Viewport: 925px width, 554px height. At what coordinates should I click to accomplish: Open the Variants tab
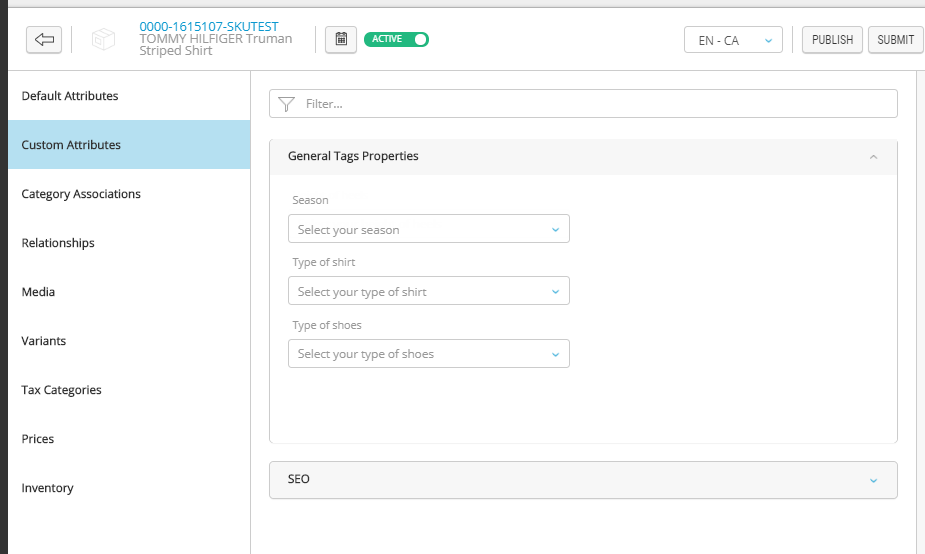coord(44,341)
